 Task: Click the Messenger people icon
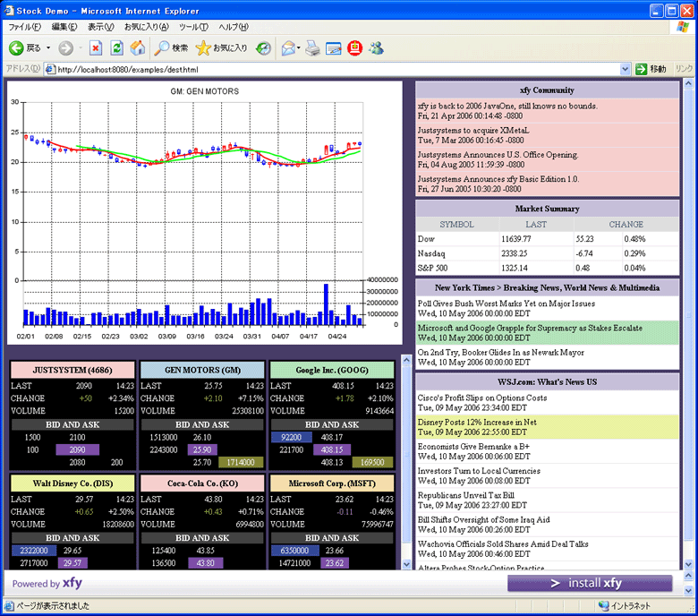point(376,47)
